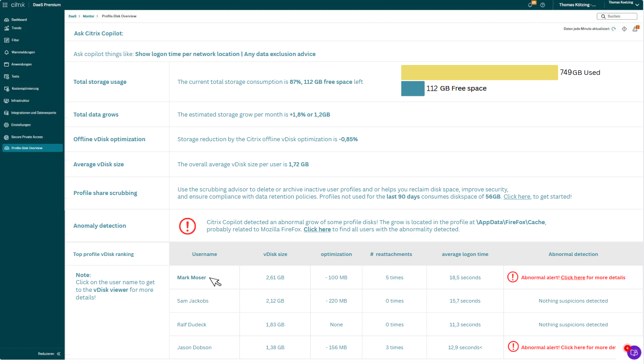Screen dimensions: 644x364
Task: Click the '11,3 seconds' logon time cell
Action: (x=465, y=325)
